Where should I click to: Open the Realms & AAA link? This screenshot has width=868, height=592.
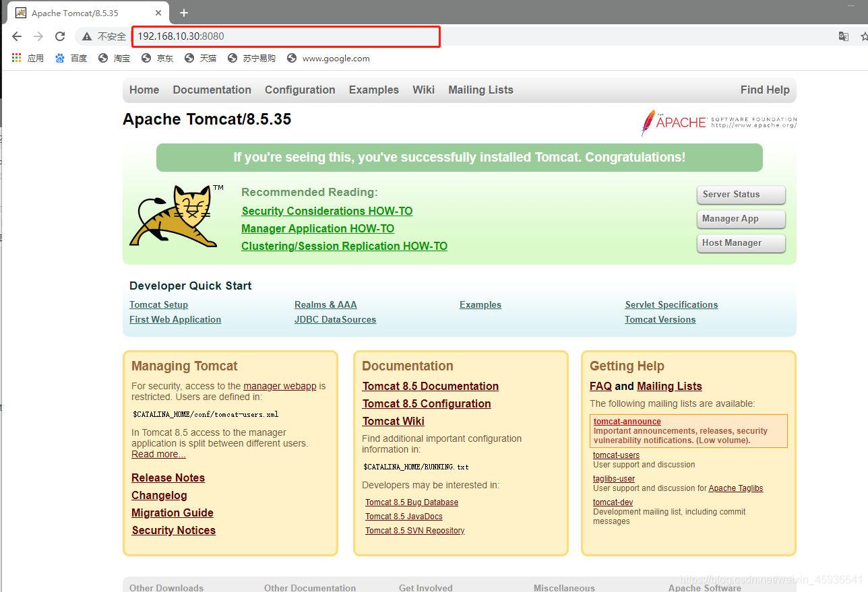[325, 304]
